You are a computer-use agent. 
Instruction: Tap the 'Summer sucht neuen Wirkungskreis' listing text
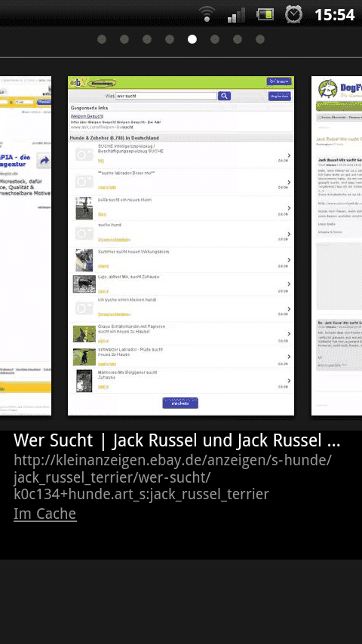click(x=133, y=251)
